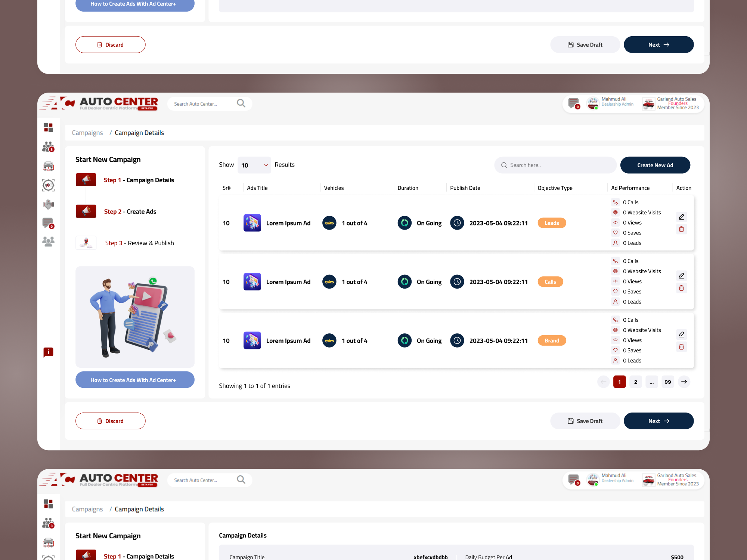Go to Step 1 - Campaign Details
747x560 pixels.
[139, 180]
